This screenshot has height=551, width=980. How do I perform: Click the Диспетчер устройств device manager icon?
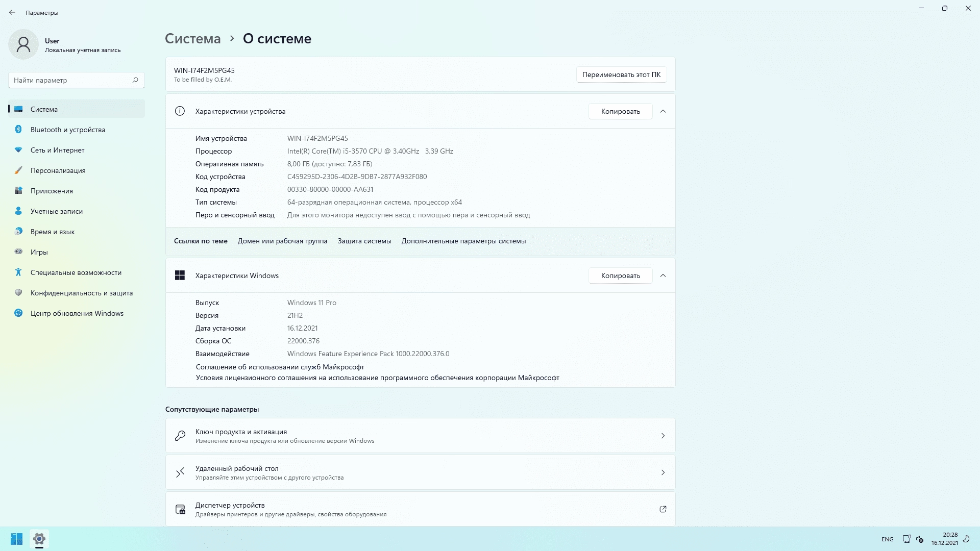click(180, 509)
